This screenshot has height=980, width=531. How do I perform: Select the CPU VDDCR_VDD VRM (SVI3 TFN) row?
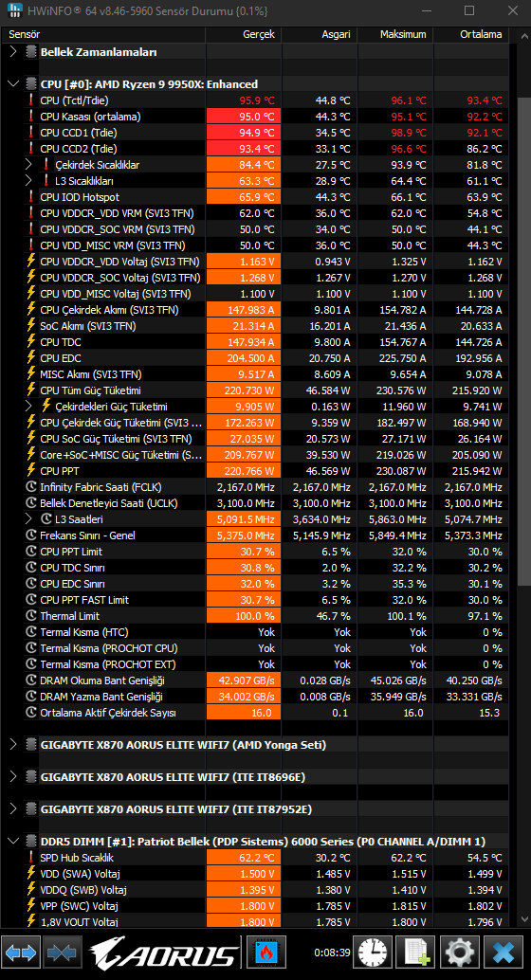[x=256, y=213]
